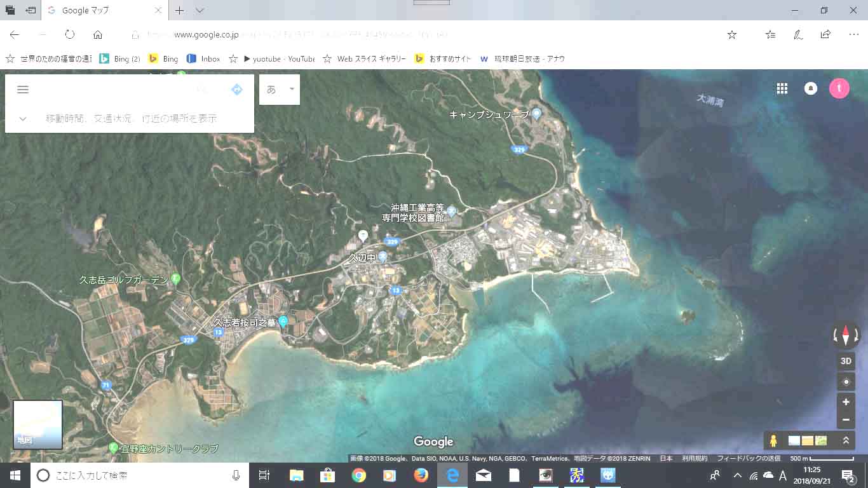Screen dimensions: 868x488
Task: Open the favorites hub icon
Action: click(770, 35)
